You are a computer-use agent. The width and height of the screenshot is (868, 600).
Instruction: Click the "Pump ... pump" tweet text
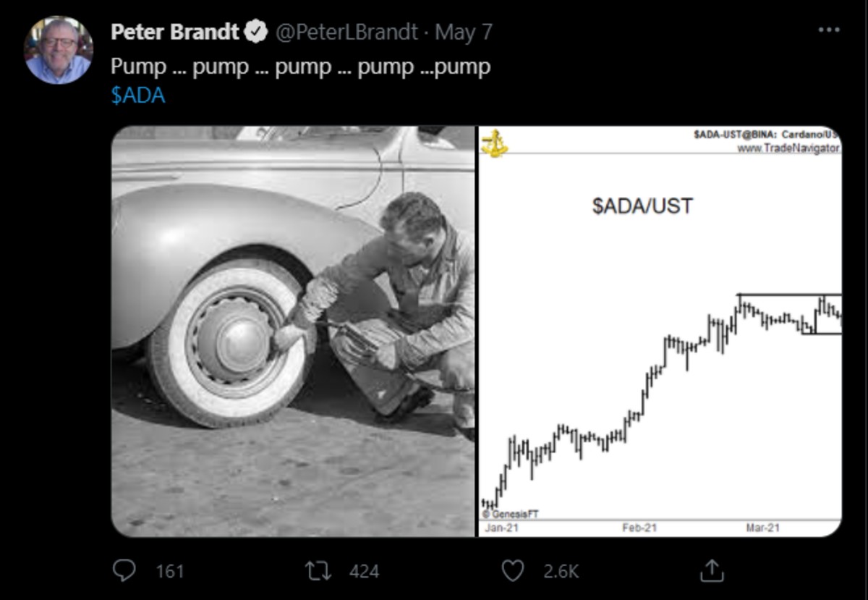[x=300, y=67]
